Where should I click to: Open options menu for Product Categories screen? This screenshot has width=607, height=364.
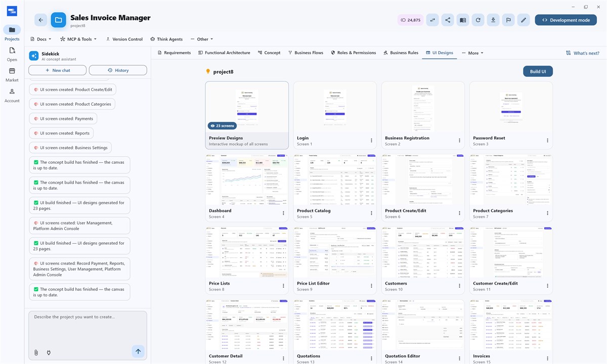pos(547,213)
